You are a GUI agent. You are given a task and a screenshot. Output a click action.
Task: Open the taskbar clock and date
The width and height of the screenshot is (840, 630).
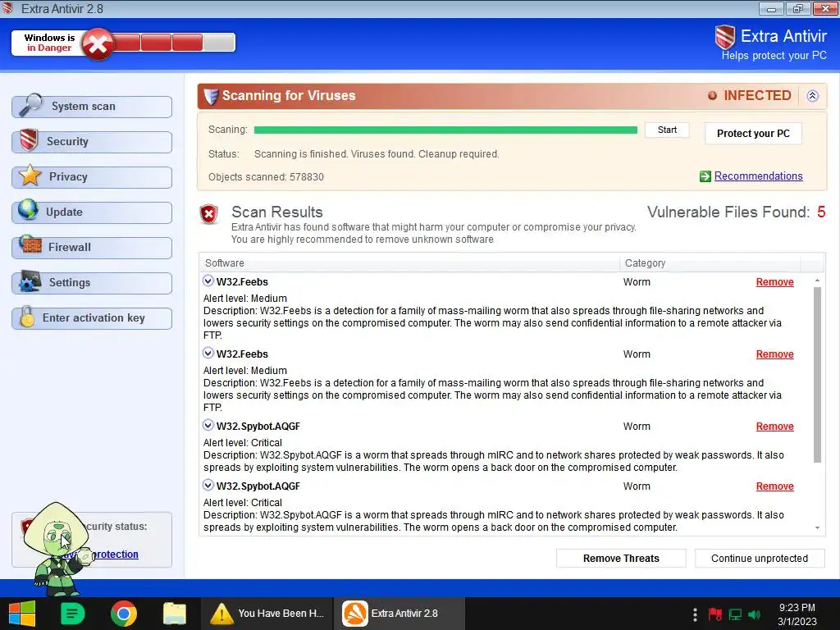pyautogui.click(x=797, y=614)
